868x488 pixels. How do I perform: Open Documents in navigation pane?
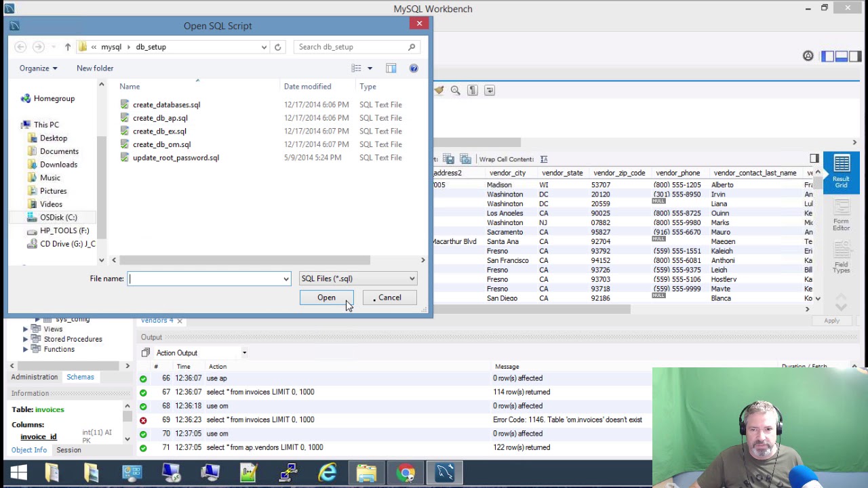[x=59, y=151]
